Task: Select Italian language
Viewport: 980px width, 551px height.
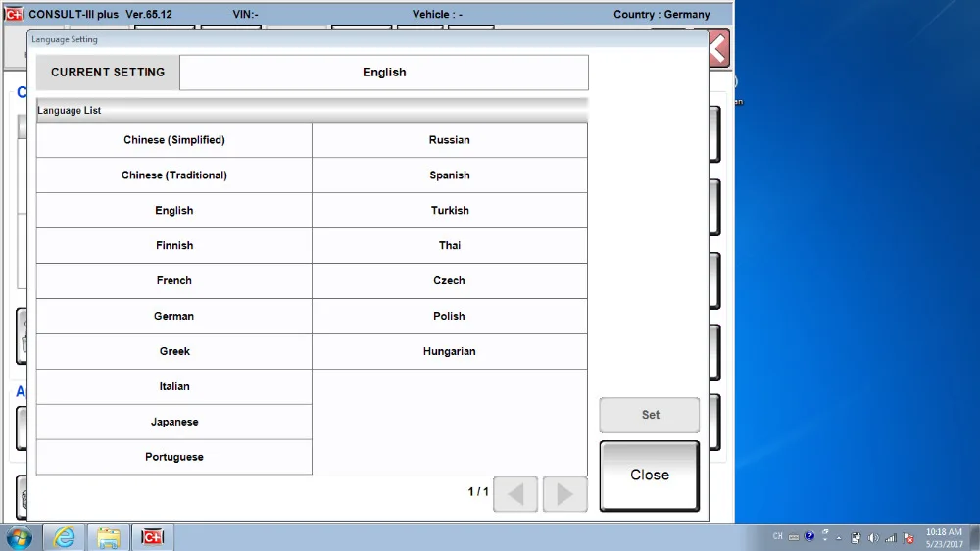Action: click(x=173, y=386)
